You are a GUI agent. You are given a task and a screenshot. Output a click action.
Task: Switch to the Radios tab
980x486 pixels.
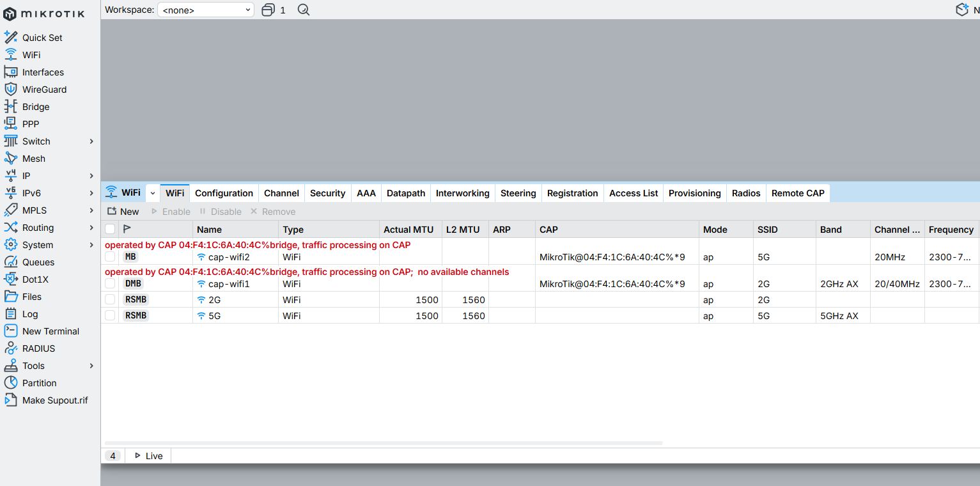(746, 193)
